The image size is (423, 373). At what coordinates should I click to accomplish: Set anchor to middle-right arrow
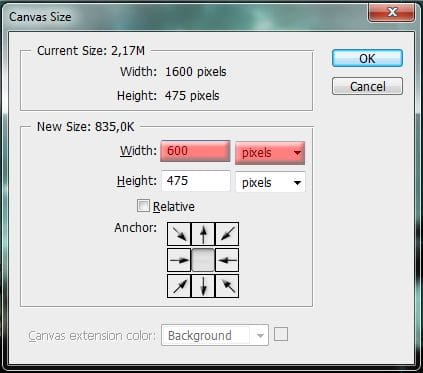(227, 260)
